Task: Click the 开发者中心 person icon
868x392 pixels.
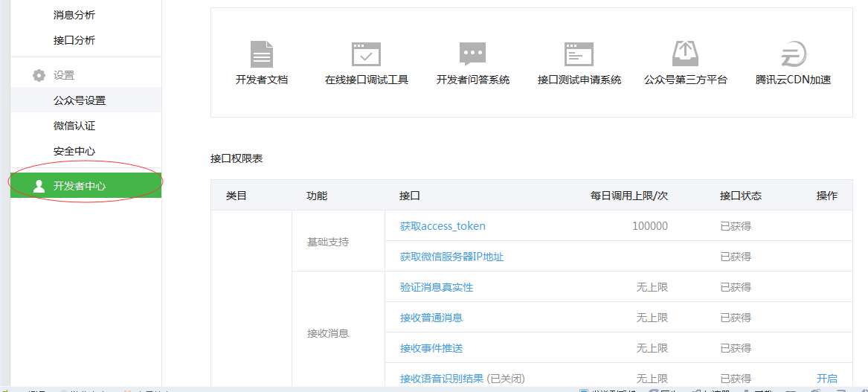Action: [x=39, y=186]
